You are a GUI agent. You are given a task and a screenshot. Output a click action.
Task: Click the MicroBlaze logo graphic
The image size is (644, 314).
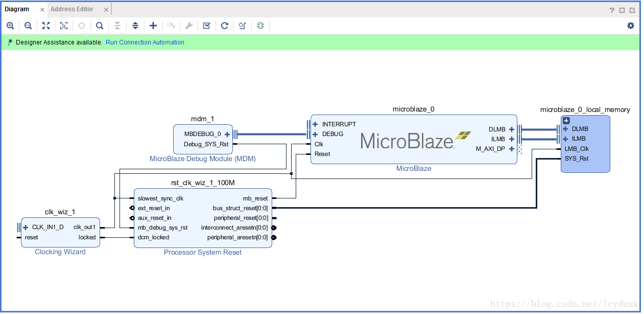416,140
